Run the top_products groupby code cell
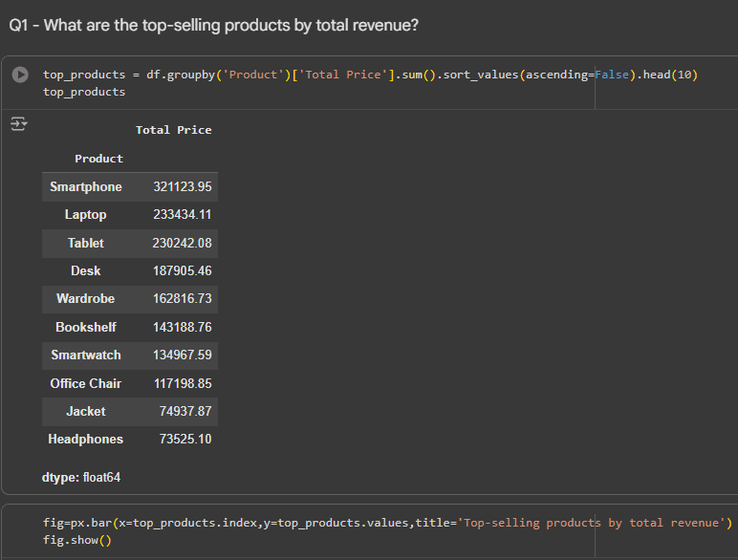Screen dimensions: 738x560 (20, 75)
